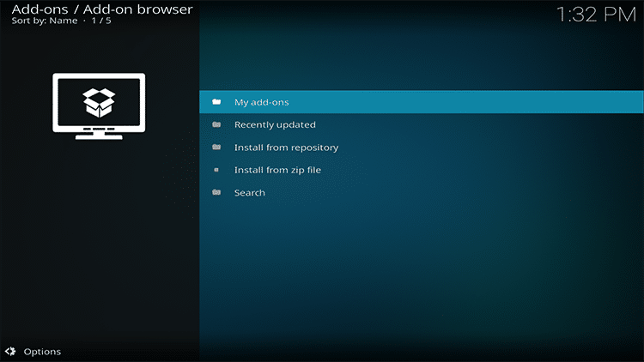Screen dimensions: 644x362
Task: Open the Options side menu label
Action: [42, 352]
